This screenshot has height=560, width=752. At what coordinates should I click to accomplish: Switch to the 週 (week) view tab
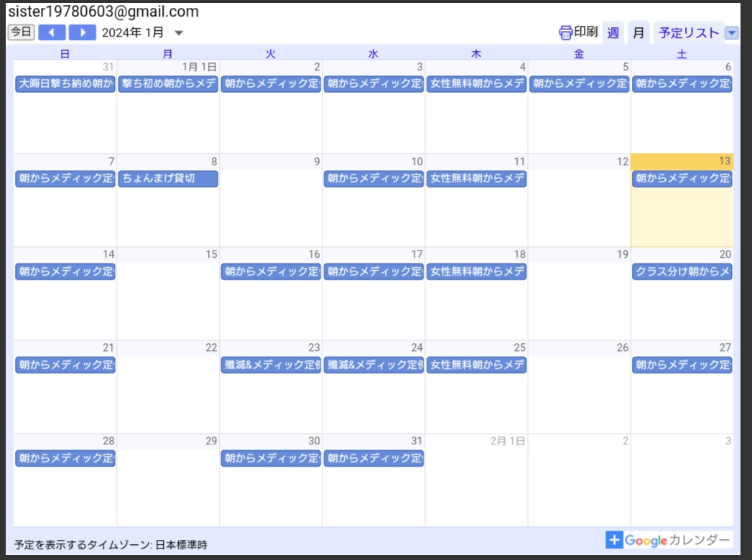[x=613, y=32]
